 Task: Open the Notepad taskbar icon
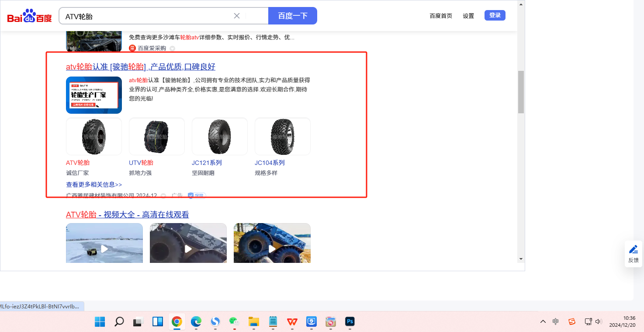tap(273, 322)
